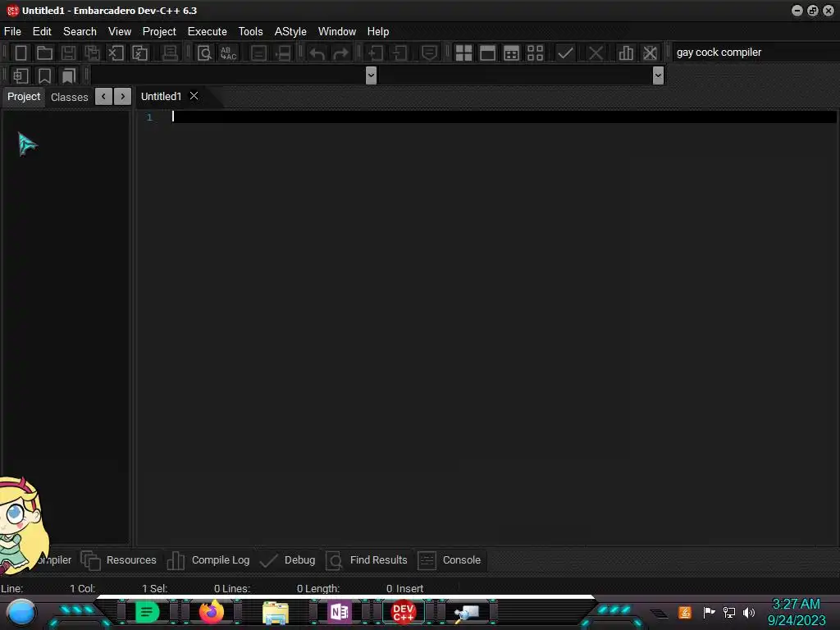Open the Find Results bottom tab
This screenshot has height=630, width=840.
coord(367,559)
